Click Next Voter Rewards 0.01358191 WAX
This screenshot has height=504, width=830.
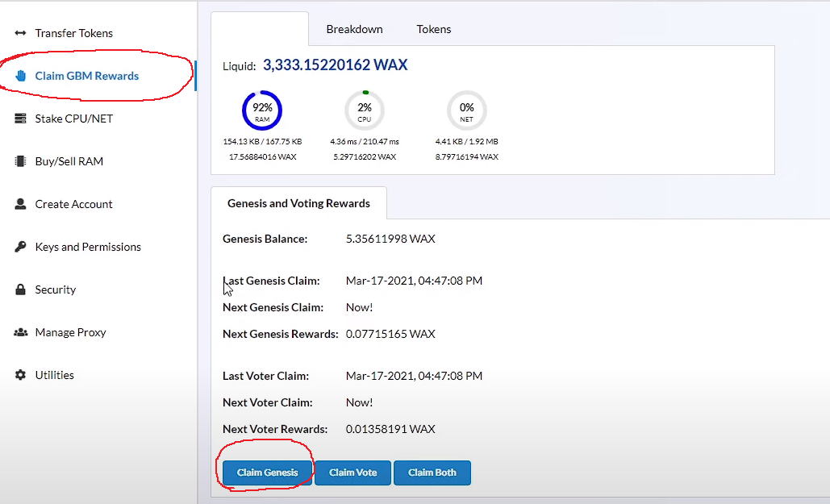[x=390, y=429]
